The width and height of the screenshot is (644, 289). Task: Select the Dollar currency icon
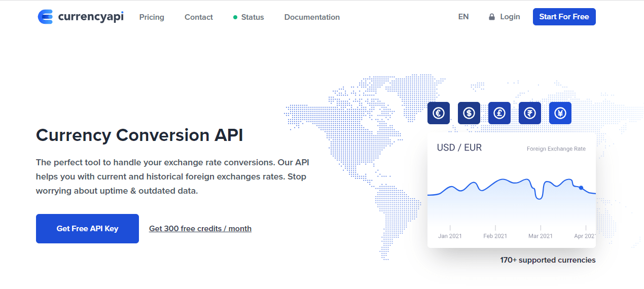469,113
